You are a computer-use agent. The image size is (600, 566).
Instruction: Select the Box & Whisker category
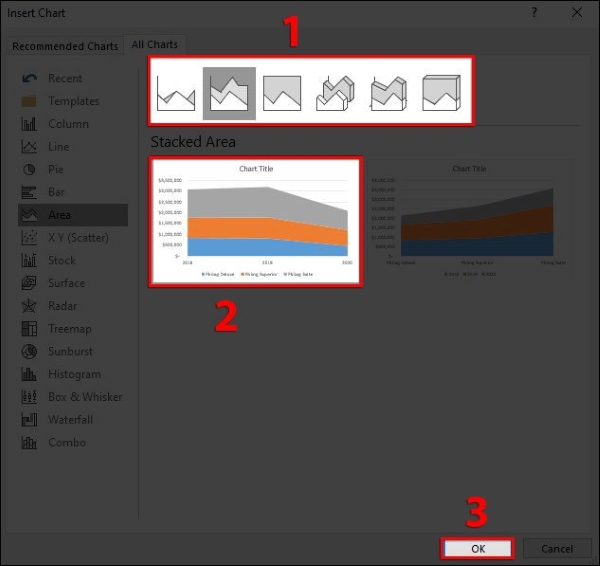(x=73, y=397)
